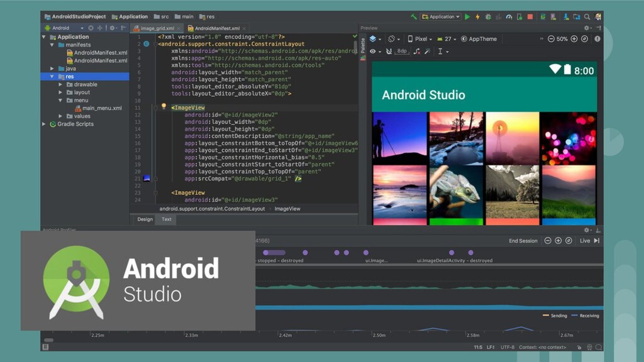This screenshot has height=362, width=644.
Task: Click the Infer Constraints magic wand icon
Action: point(428,52)
